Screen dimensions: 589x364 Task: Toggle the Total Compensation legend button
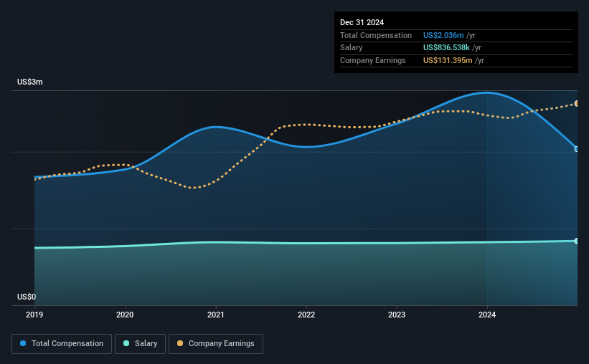click(62, 344)
